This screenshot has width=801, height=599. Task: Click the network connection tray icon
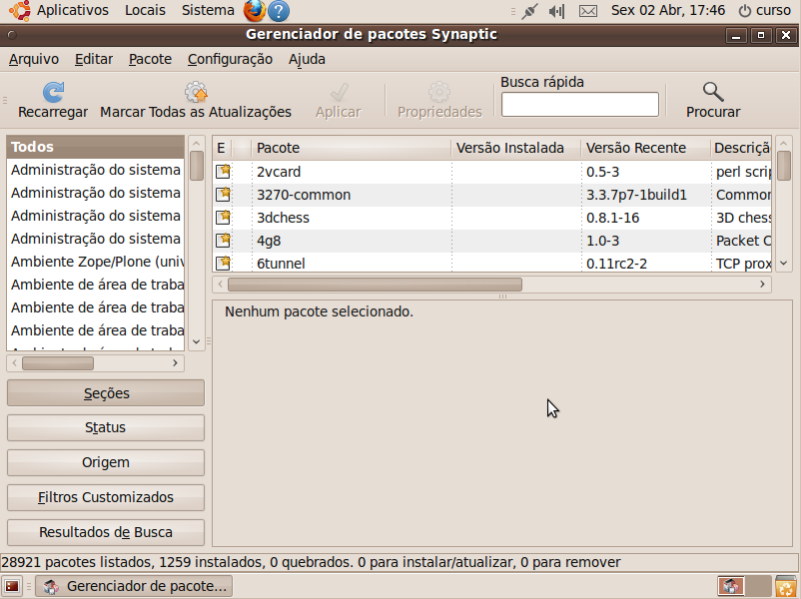tap(530, 11)
